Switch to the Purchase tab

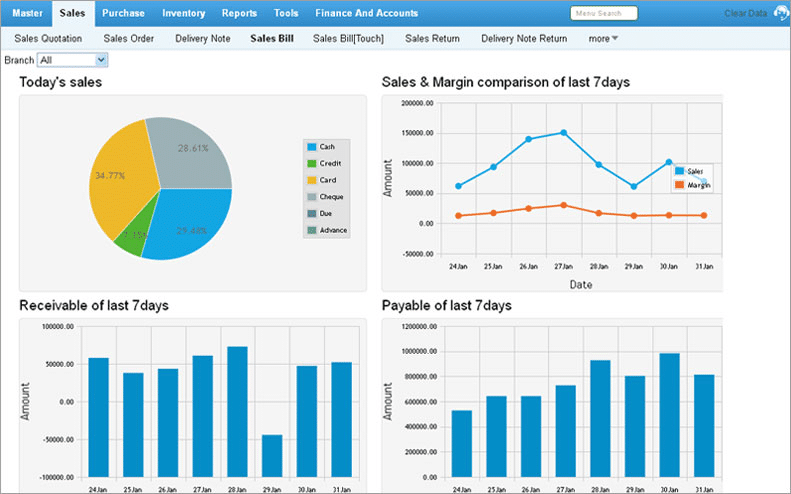coord(123,13)
